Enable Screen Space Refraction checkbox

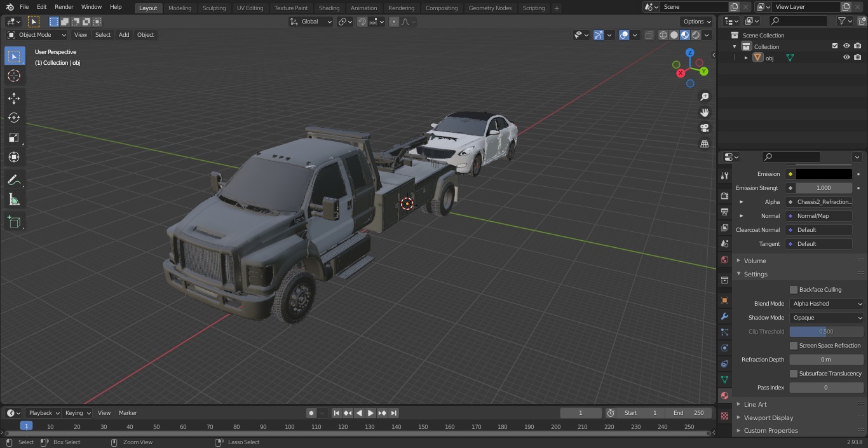(794, 346)
